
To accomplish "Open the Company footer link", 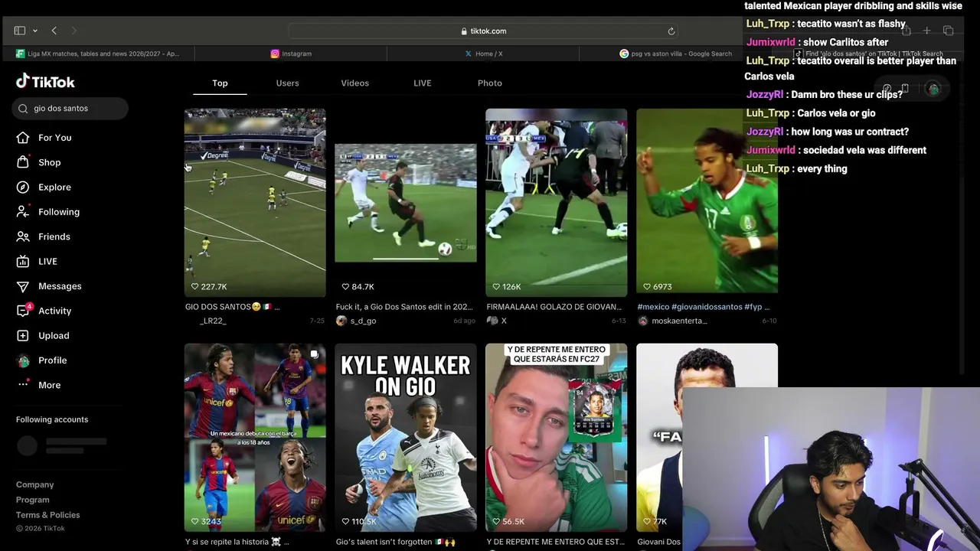I will coord(35,484).
